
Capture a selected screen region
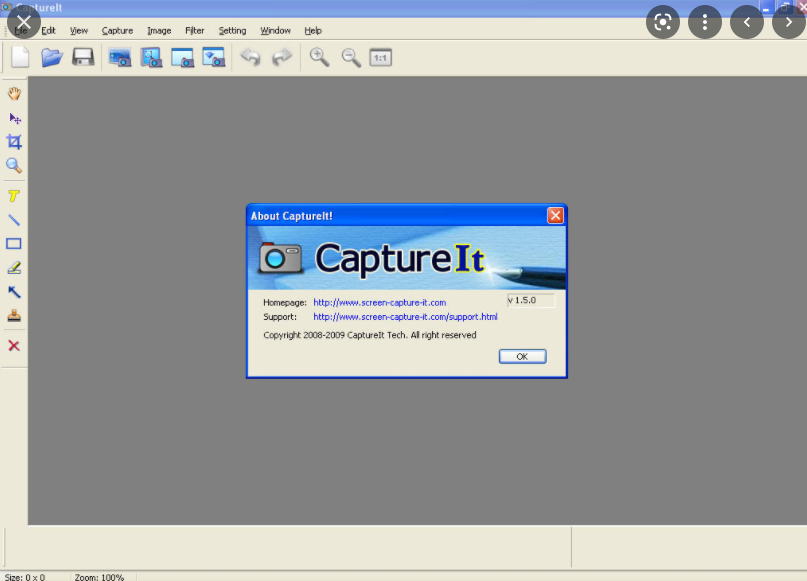151,57
